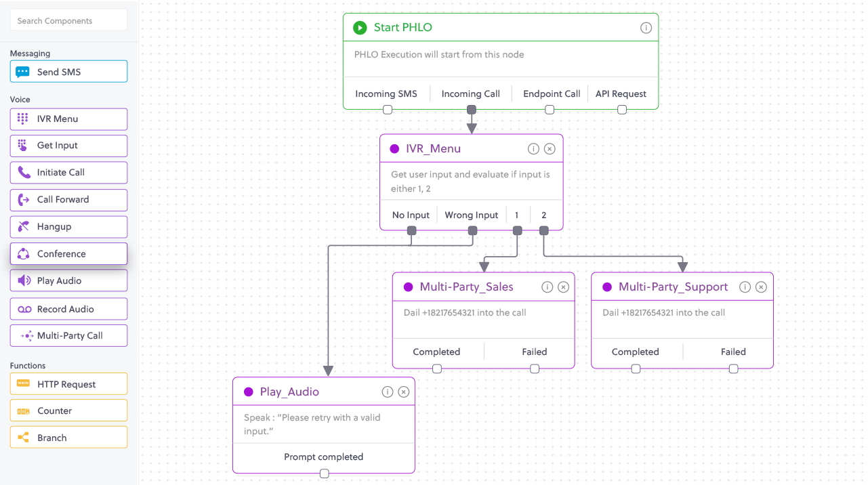
Task: Choose the HTTP Request function
Action: click(x=68, y=384)
